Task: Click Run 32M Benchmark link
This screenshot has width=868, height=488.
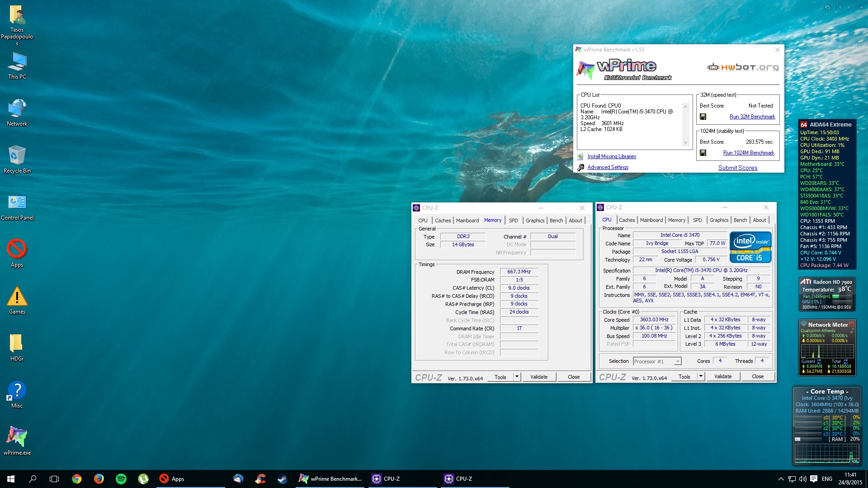Action: [752, 117]
